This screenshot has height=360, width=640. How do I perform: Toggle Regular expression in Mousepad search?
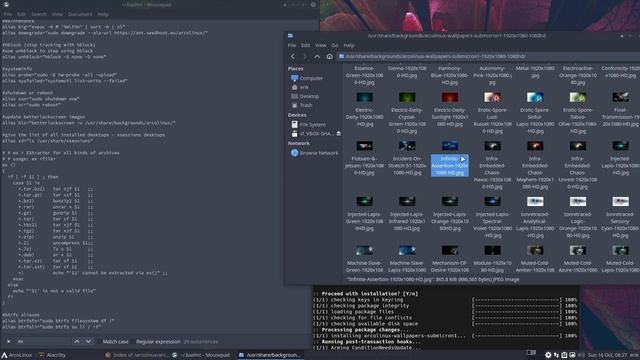coord(158,342)
